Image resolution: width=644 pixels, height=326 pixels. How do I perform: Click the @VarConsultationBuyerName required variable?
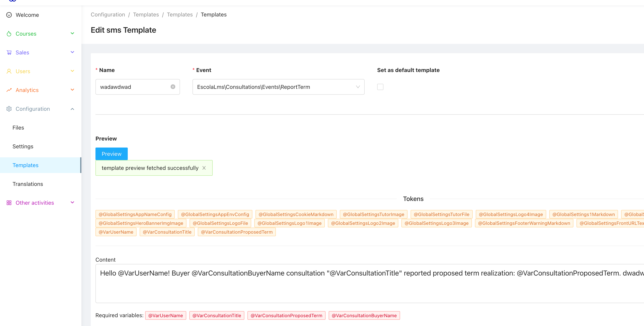(364, 315)
